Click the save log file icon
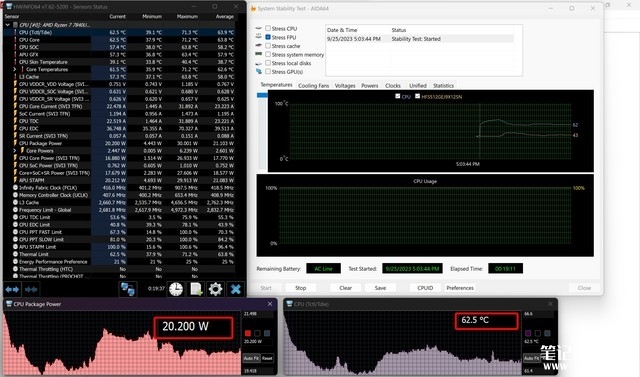The width and height of the screenshot is (640, 377). pyautogui.click(x=196, y=289)
